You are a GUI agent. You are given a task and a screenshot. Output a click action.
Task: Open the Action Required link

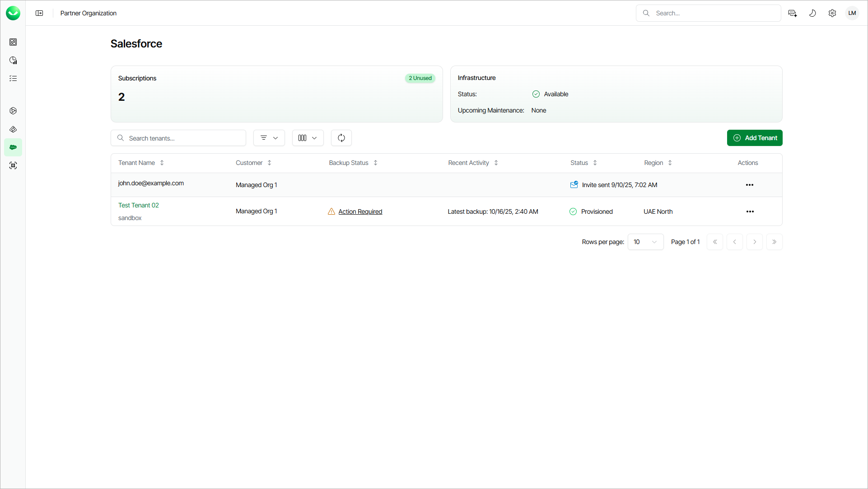coord(360,212)
